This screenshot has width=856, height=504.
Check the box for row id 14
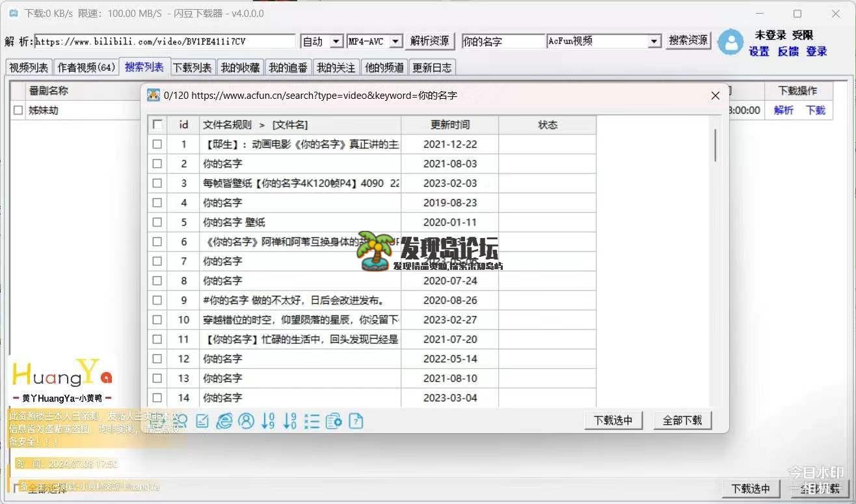point(157,398)
